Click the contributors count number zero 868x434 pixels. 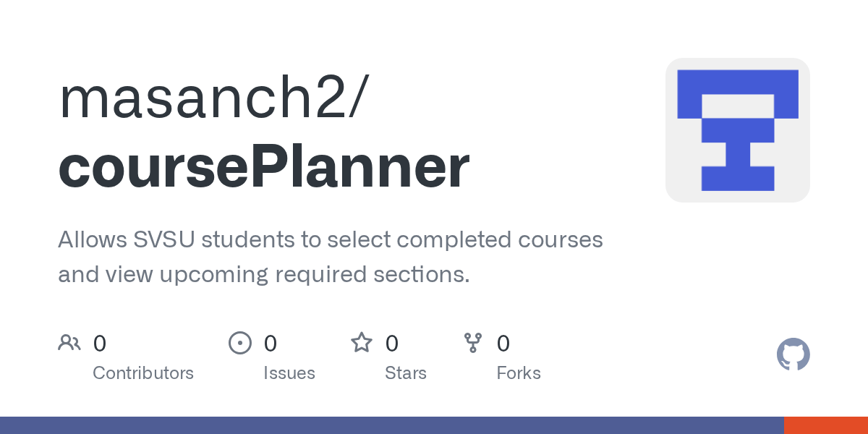(100, 343)
